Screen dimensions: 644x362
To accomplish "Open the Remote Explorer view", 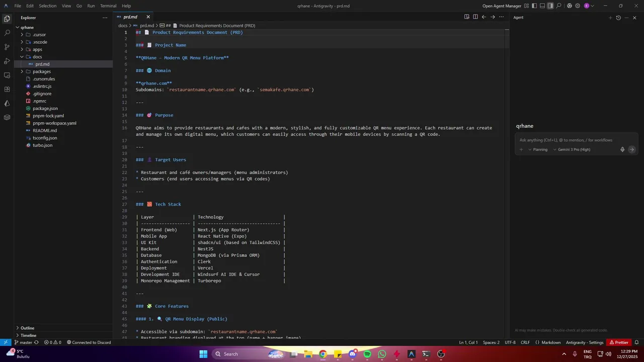I will tap(7, 75).
